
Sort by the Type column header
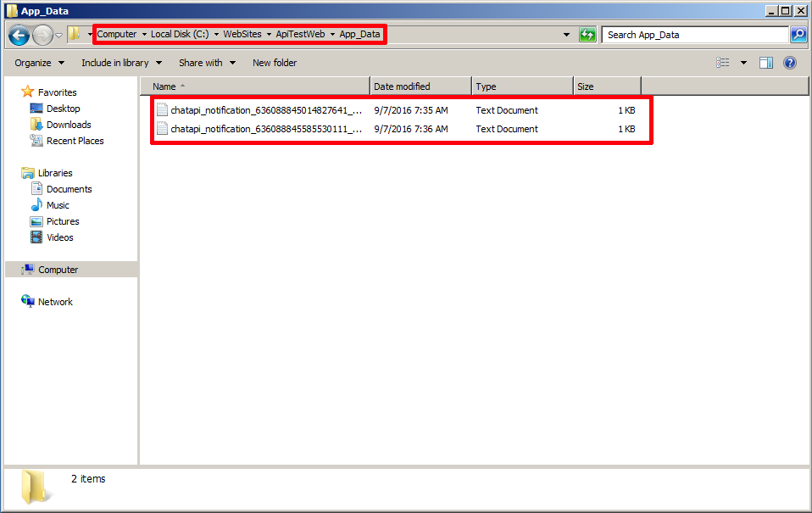point(522,86)
